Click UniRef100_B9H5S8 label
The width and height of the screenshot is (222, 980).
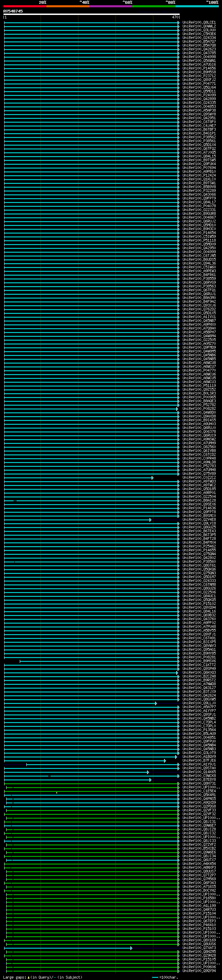coord(199,72)
